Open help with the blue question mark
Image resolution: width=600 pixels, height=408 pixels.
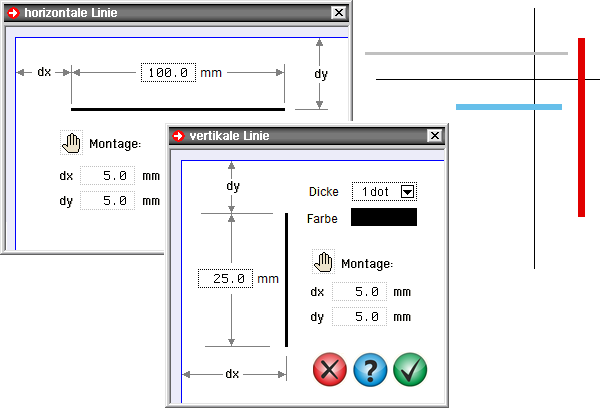(x=370, y=370)
